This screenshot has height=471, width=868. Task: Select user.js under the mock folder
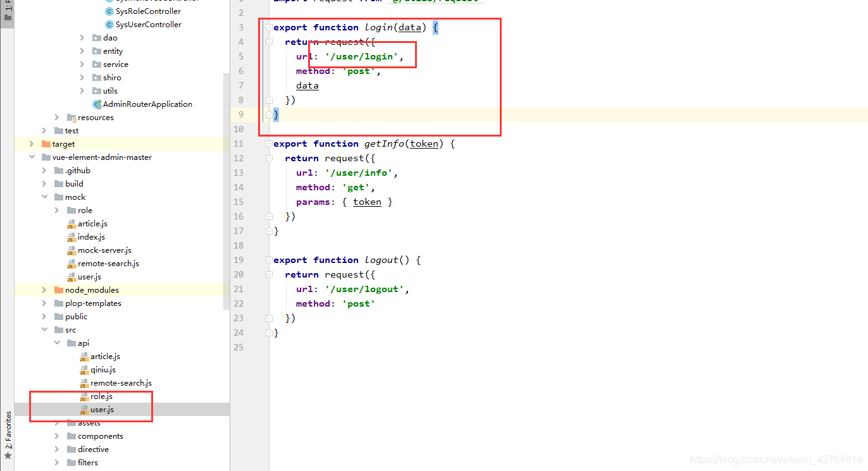pyautogui.click(x=89, y=277)
